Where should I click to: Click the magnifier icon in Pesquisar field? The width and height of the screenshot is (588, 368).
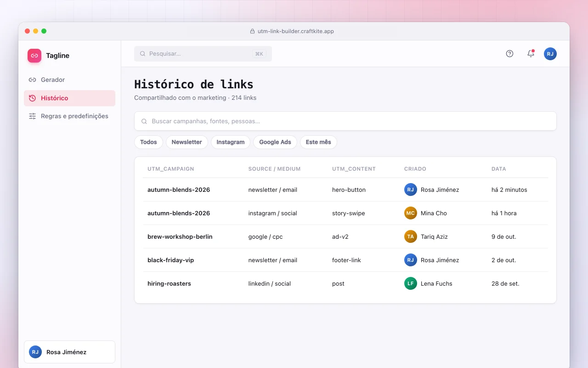click(142, 54)
